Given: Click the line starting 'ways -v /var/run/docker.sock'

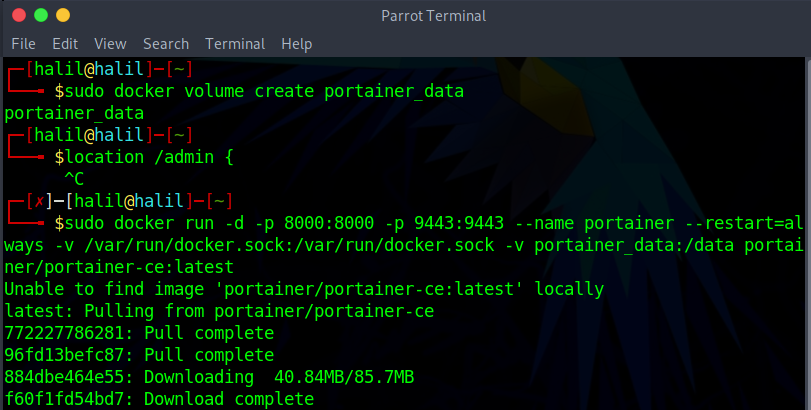Looking at the screenshot, I should pyautogui.click(x=403, y=245).
